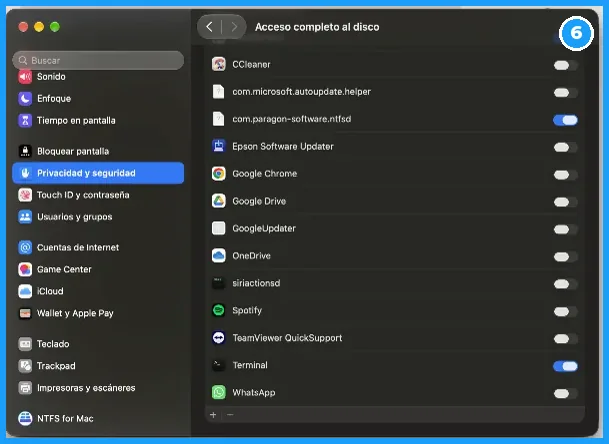Click the NTFS for Mac icon
This screenshot has width=609, height=444.
[25, 418]
